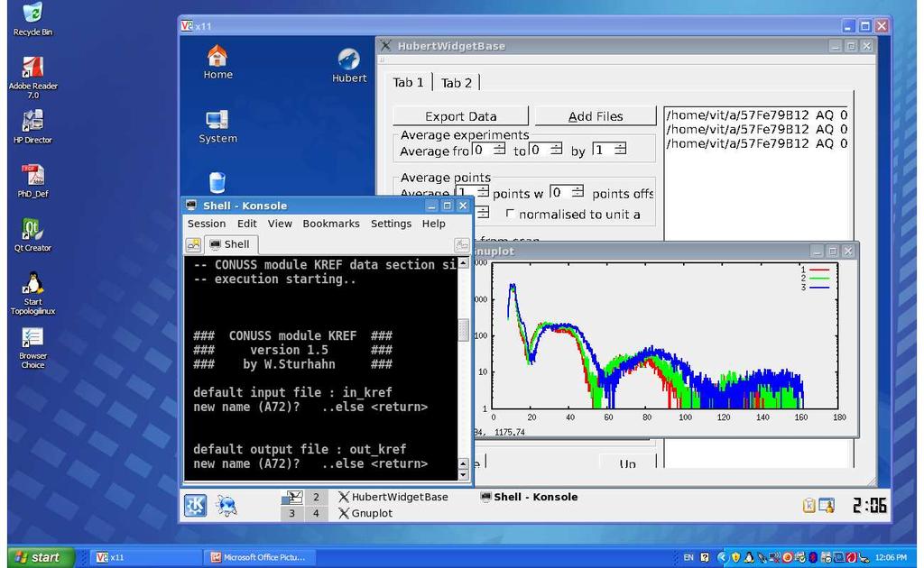
Task: Switch to virtual desktop 2 in pager
Action: 316,497
